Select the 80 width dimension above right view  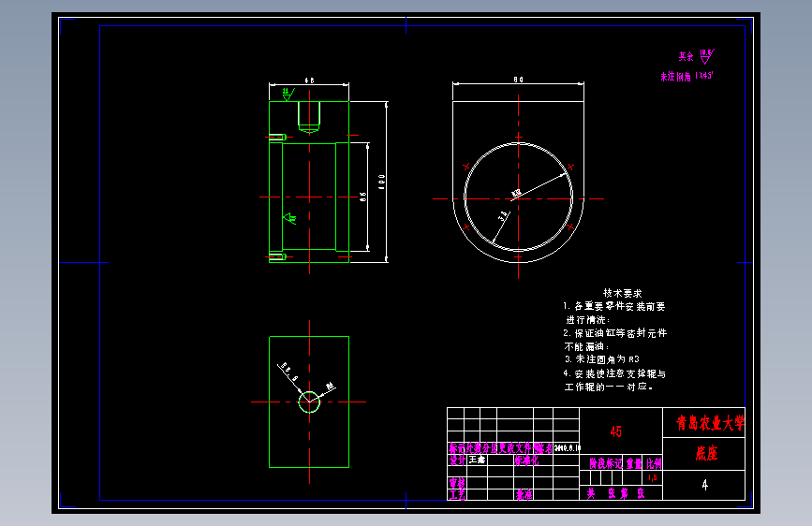pos(518,80)
